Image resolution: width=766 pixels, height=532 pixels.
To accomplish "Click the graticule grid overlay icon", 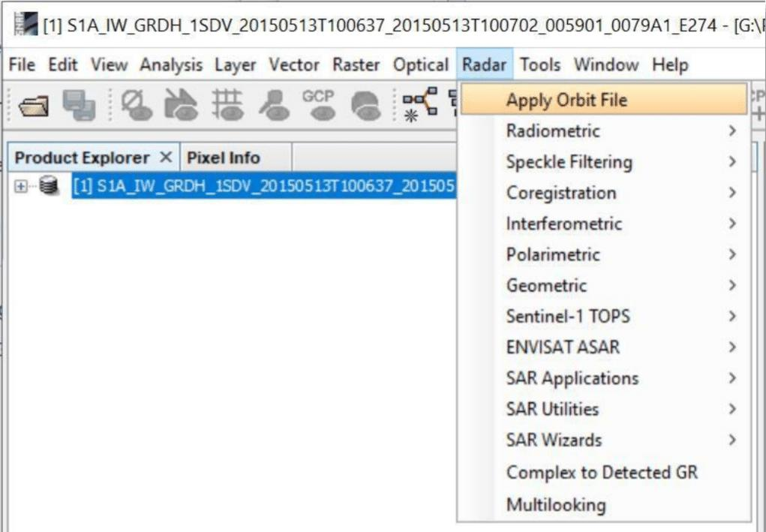I will pyautogui.click(x=227, y=104).
